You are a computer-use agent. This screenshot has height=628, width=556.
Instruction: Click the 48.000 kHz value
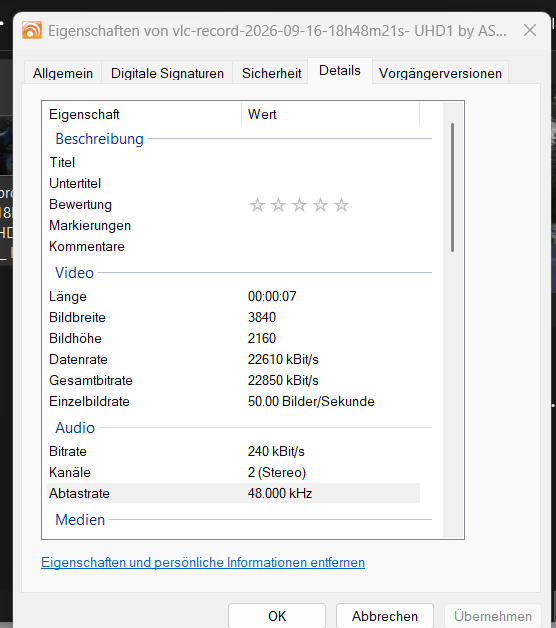(280, 493)
